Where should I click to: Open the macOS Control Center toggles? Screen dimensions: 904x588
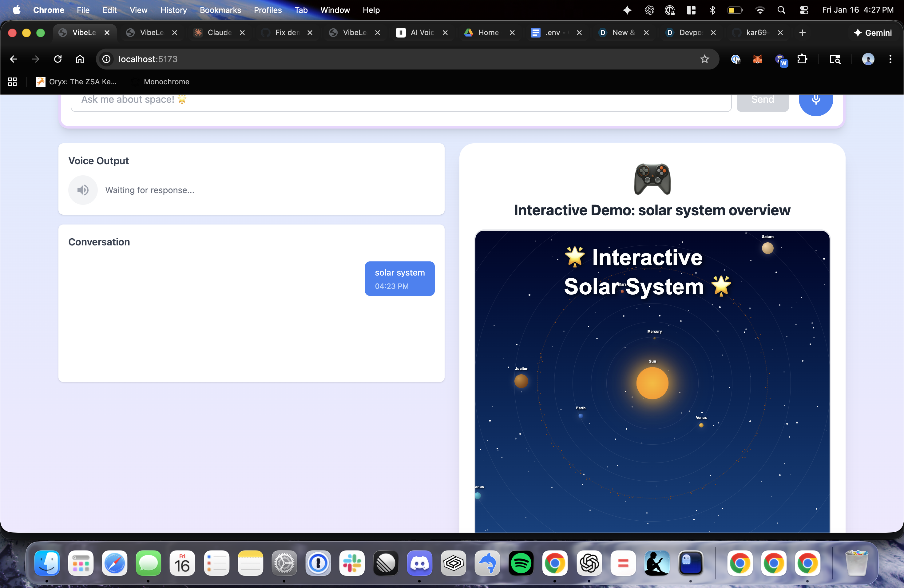pyautogui.click(x=804, y=10)
